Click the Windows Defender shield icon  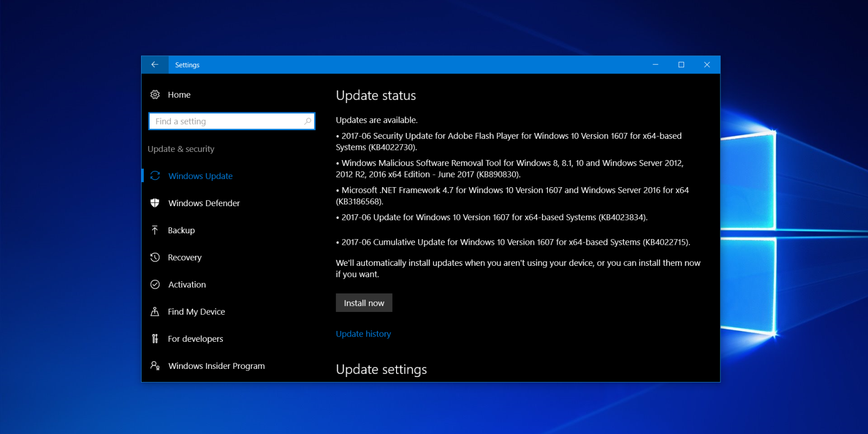(155, 203)
